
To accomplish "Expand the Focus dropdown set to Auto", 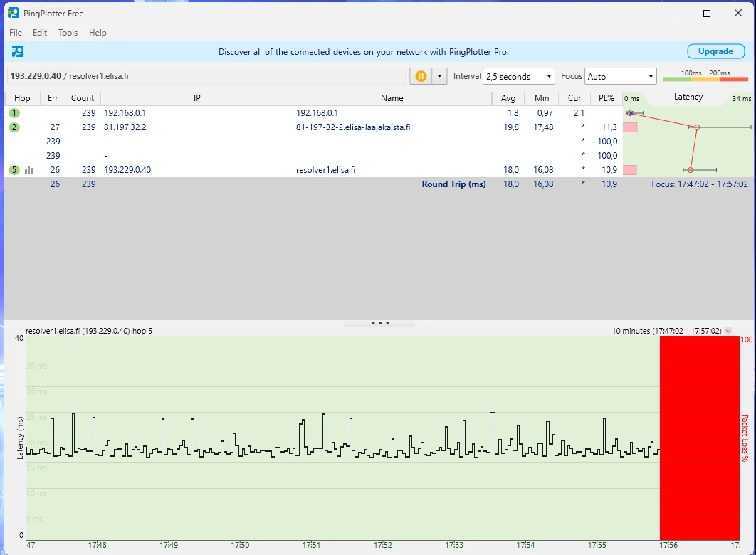I will (620, 76).
